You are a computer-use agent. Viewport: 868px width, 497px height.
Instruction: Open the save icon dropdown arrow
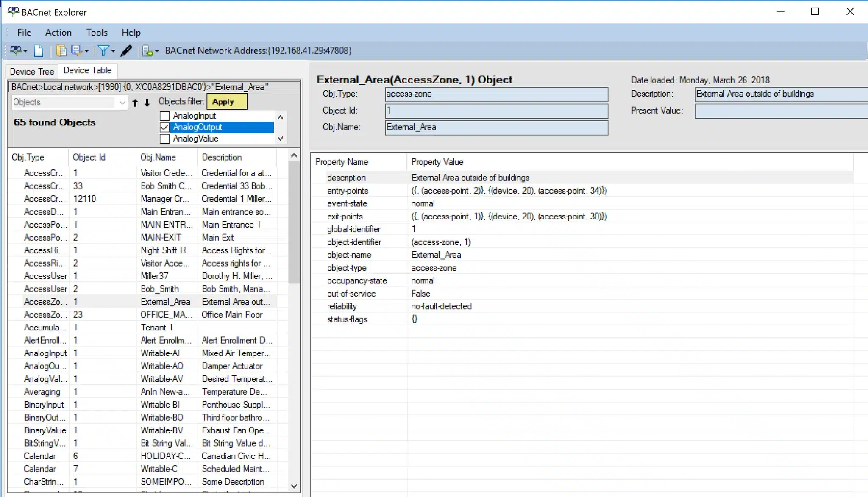pyautogui.click(x=86, y=50)
